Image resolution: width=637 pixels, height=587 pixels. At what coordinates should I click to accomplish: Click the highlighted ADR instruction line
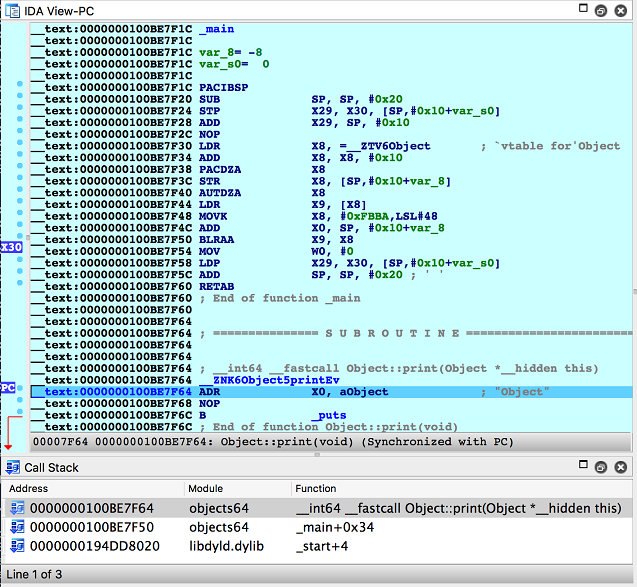pyautogui.click(x=332, y=392)
